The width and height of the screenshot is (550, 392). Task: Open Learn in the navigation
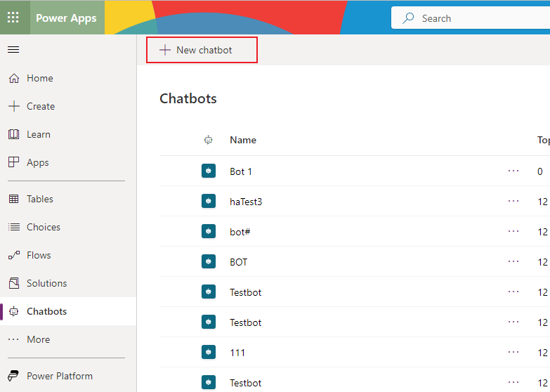click(68, 134)
